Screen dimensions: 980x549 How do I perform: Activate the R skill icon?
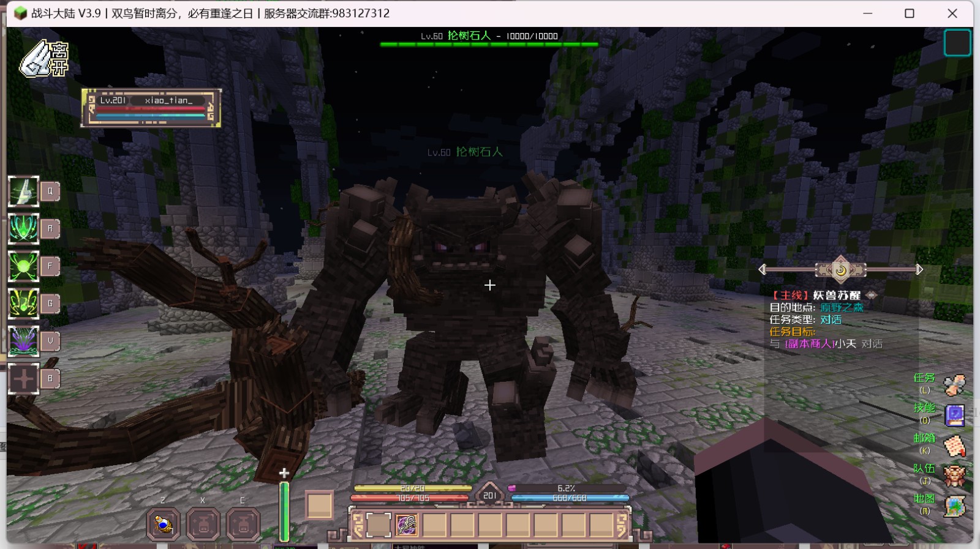24,229
